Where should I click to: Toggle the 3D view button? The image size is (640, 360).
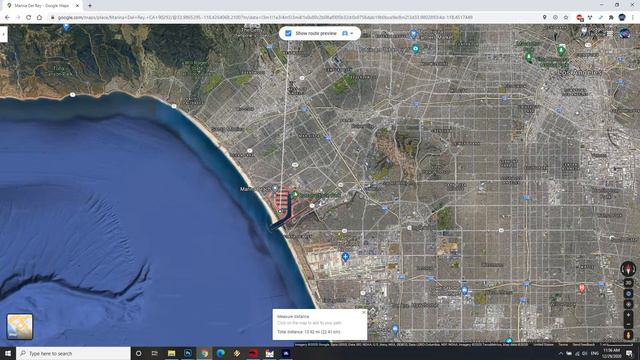[628, 282]
